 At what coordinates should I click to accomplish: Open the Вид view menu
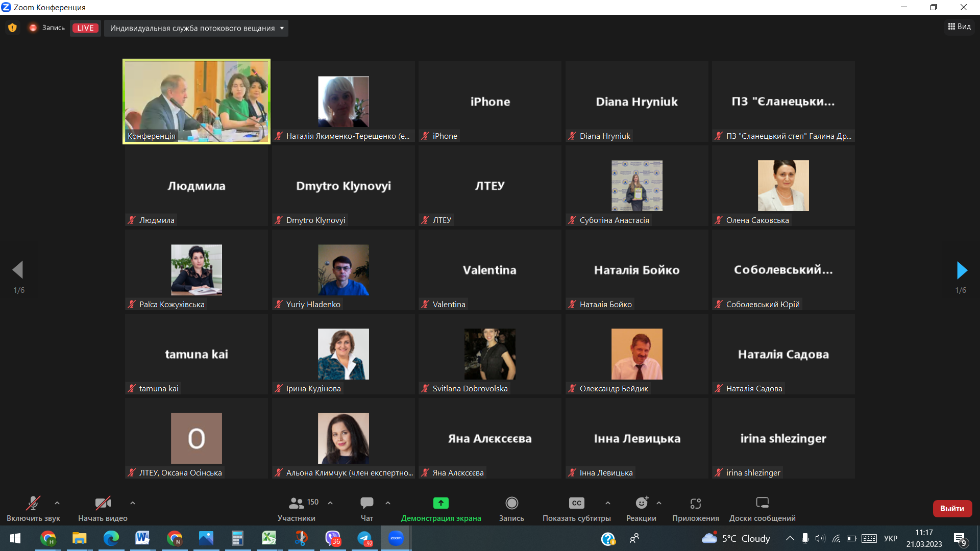960,27
